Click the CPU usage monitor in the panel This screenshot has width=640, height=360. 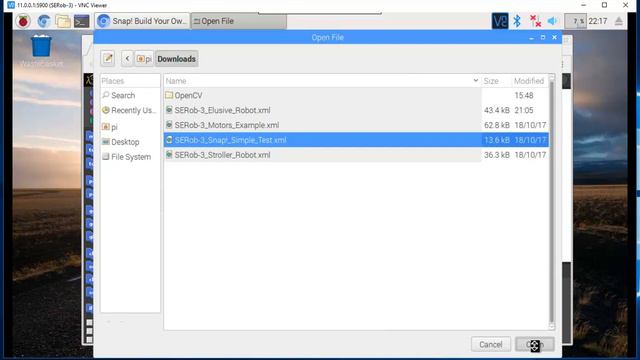tap(575, 21)
